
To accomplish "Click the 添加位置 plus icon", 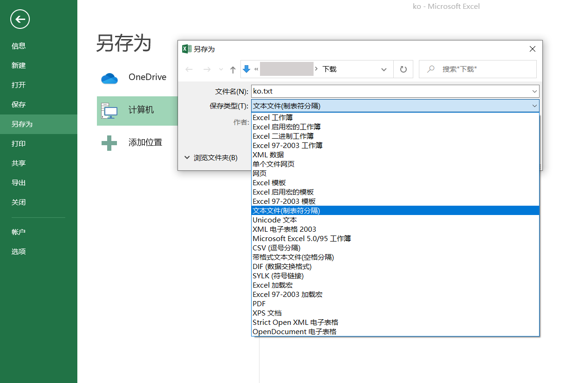I will (x=109, y=143).
